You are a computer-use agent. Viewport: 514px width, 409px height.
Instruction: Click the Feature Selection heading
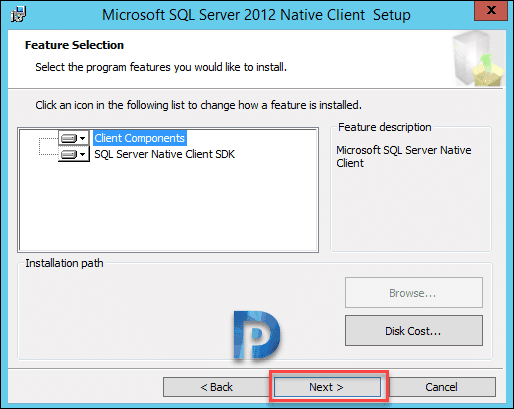(x=74, y=45)
